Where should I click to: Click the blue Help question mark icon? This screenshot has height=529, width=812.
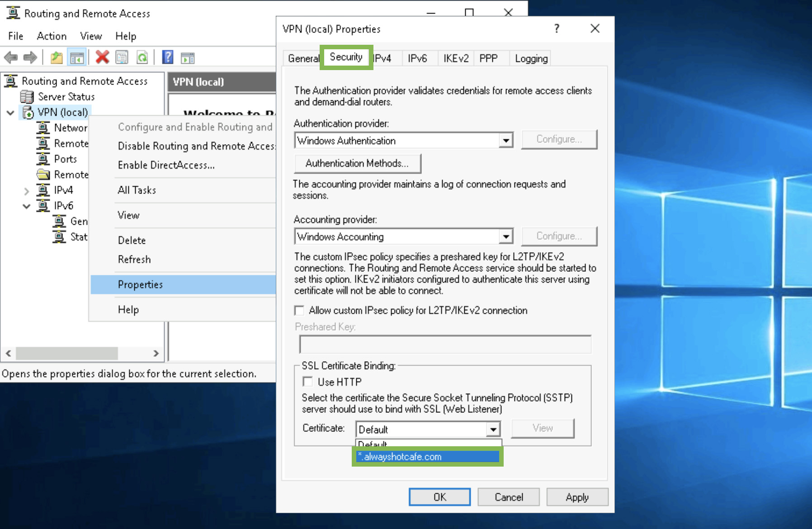(x=168, y=57)
